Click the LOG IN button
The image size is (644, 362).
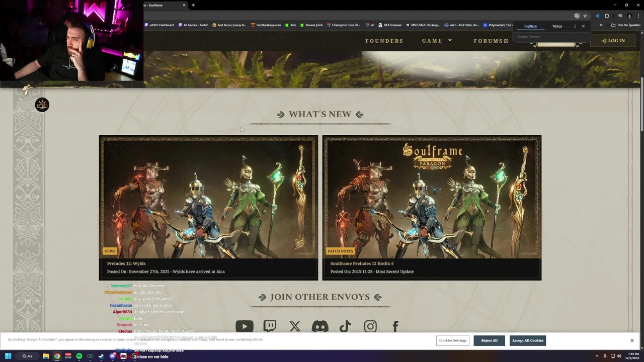[613, 41]
